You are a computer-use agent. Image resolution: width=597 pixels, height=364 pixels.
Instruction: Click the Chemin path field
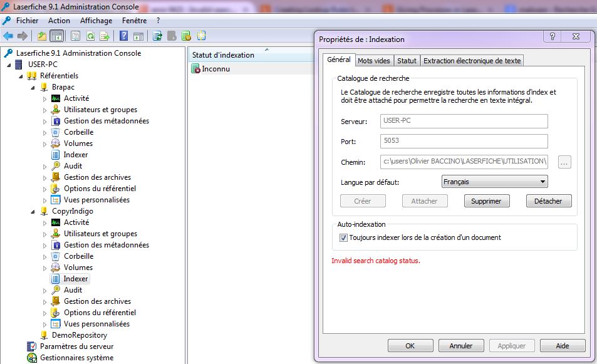pos(464,162)
